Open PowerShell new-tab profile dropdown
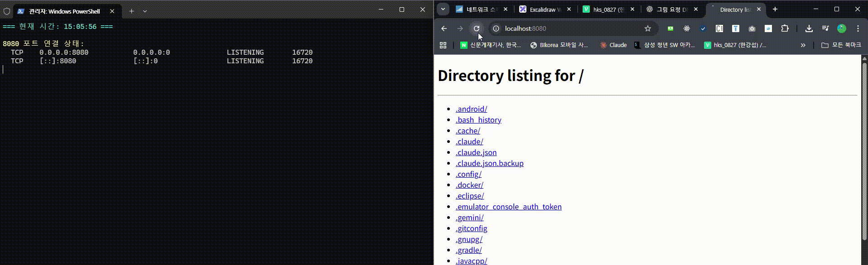 click(x=145, y=11)
